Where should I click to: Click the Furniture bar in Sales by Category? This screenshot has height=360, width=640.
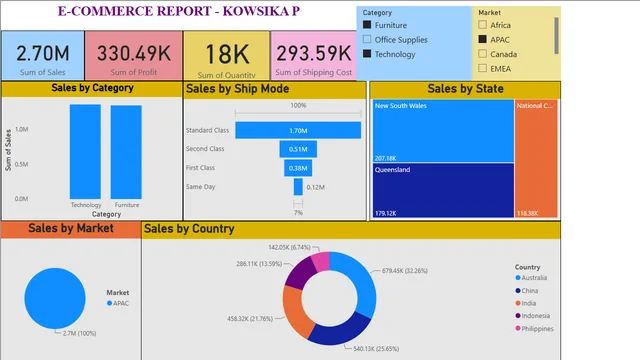(126, 152)
